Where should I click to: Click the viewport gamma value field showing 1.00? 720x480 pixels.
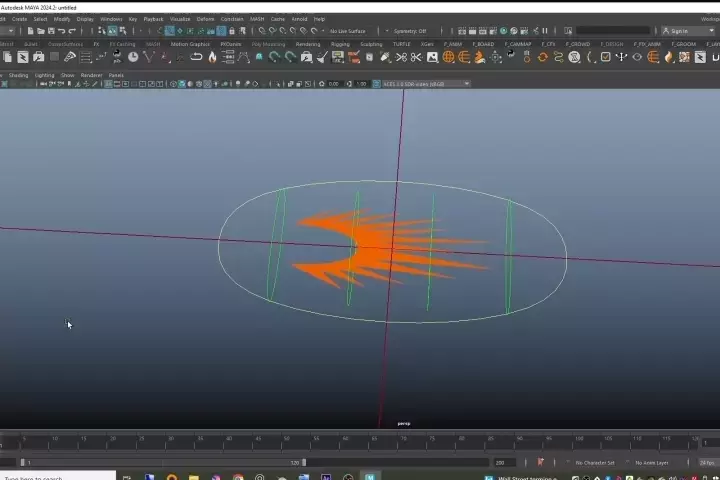click(x=361, y=84)
